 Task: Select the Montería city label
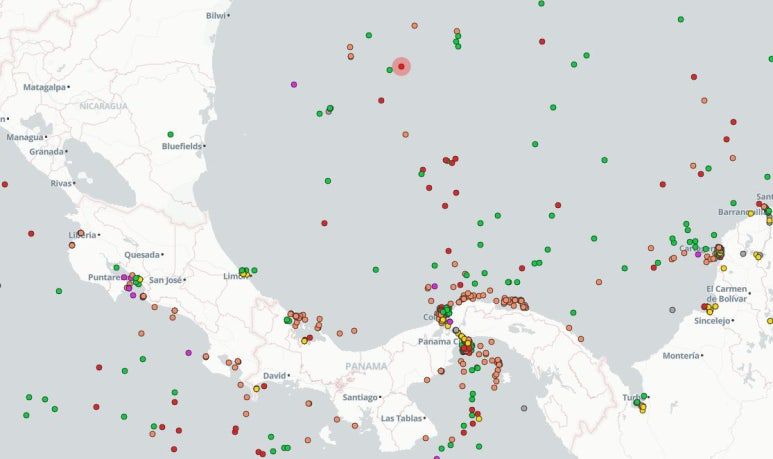[680, 356]
